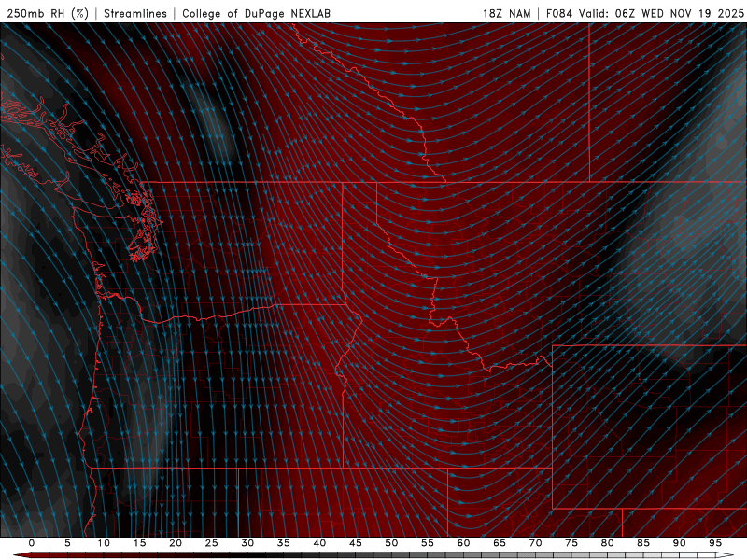The width and height of the screenshot is (747, 560).
Task: Click the colorbar label "15"
Action: pos(139,543)
